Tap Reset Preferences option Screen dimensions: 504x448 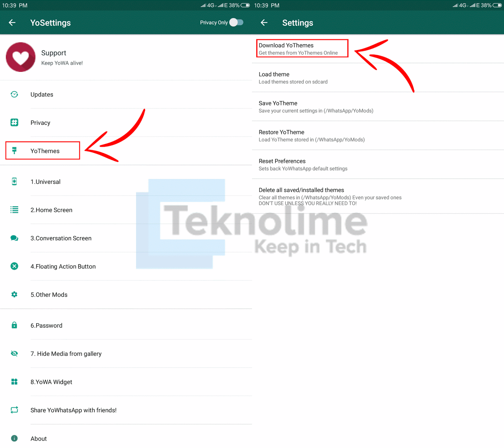pos(378,165)
